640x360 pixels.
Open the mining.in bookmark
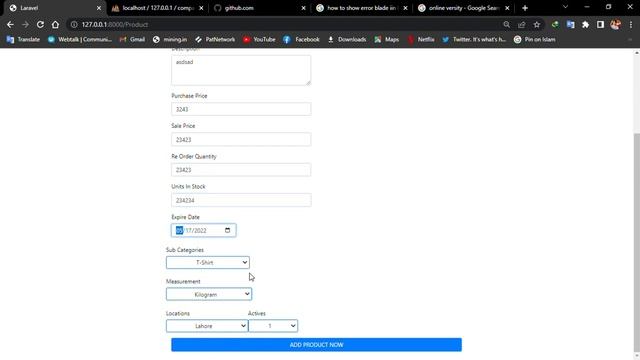170,40
